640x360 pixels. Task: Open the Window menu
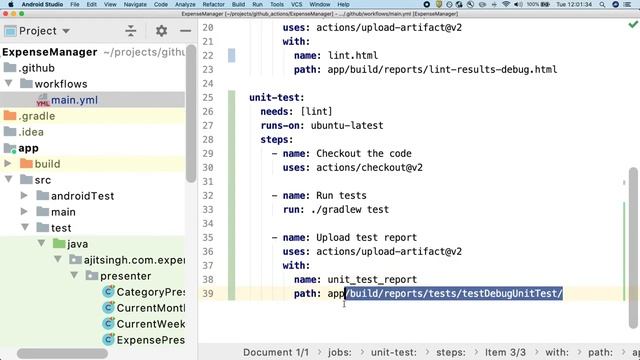point(320,4)
